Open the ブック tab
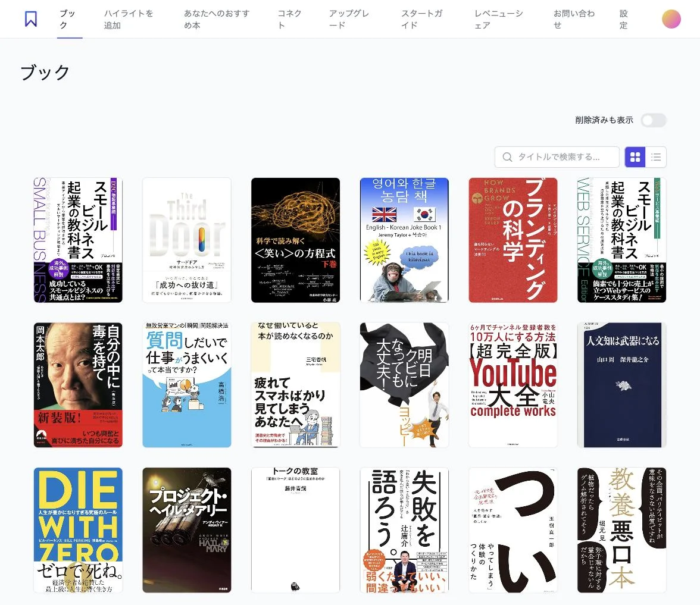This screenshot has height=605, width=700. click(x=70, y=19)
